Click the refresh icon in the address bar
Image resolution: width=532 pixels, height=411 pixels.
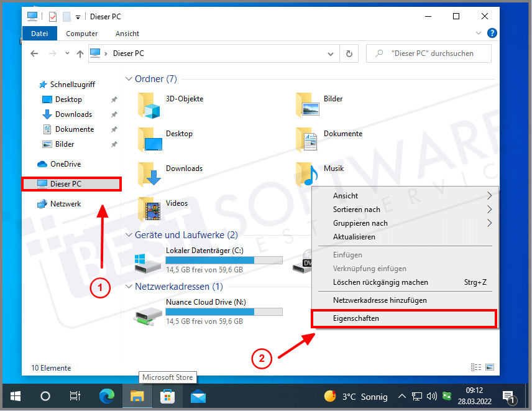coord(349,53)
